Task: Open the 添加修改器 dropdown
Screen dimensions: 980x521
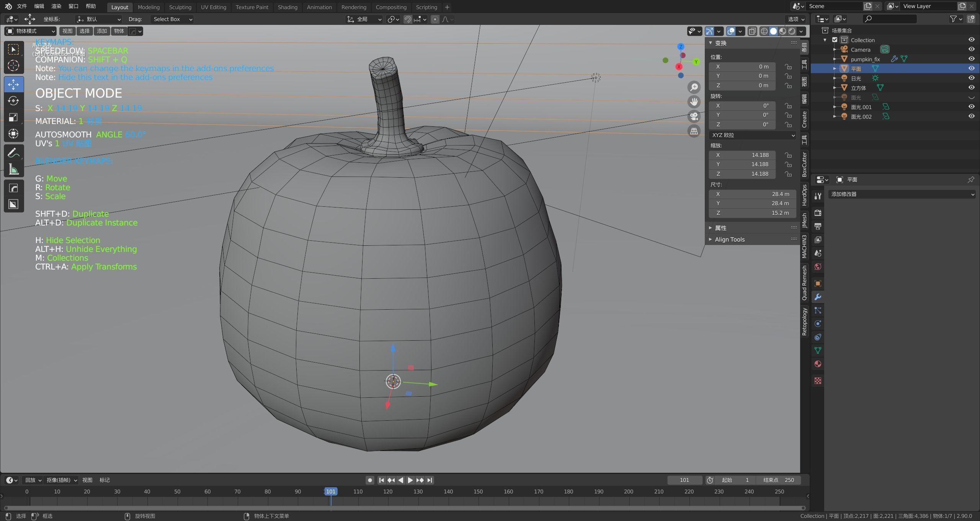Action: (902, 194)
